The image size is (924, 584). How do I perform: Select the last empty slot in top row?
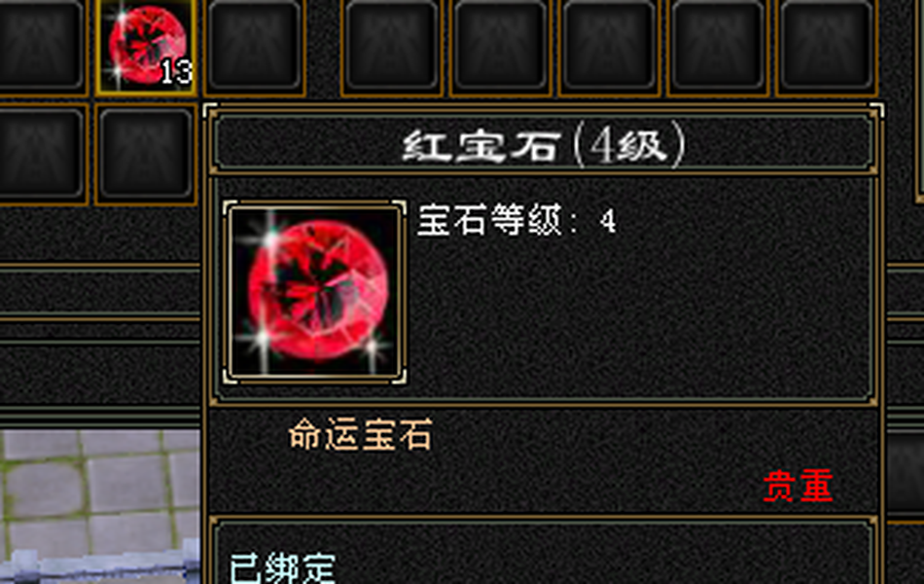tap(826, 44)
